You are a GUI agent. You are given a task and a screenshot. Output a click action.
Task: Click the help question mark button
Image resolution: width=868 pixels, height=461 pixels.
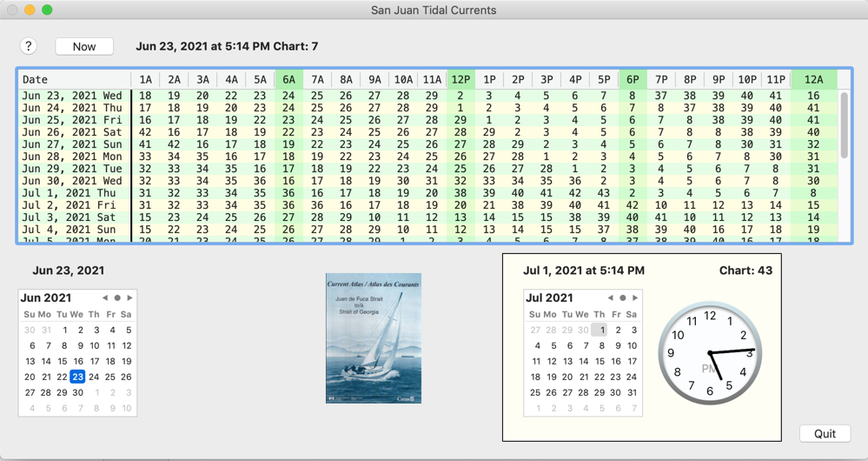click(x=28, y=46)
